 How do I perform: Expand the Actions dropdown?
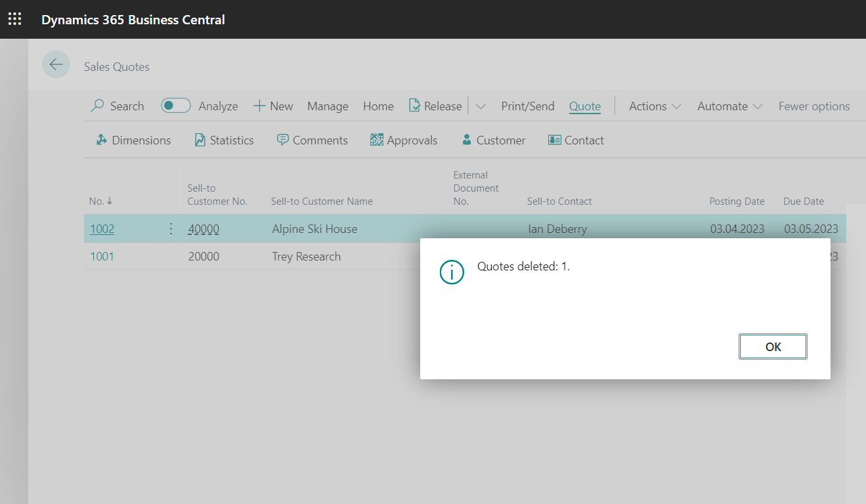[655, 106]
